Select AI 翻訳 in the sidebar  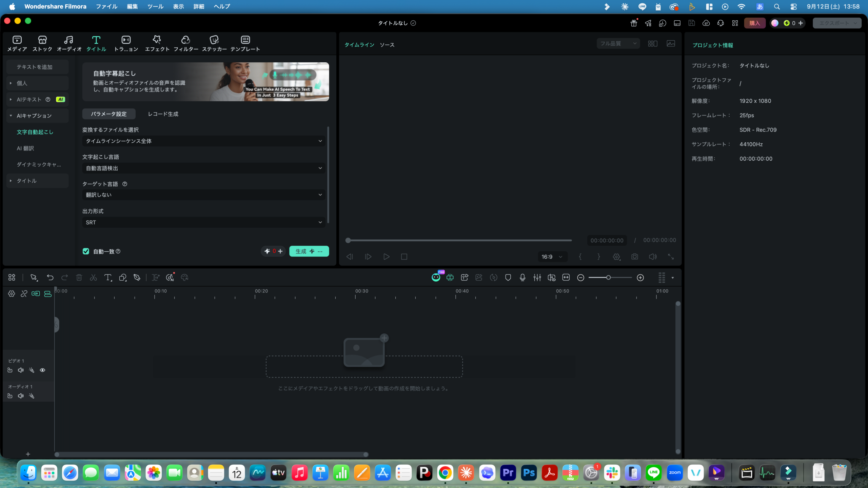point(25,148)
